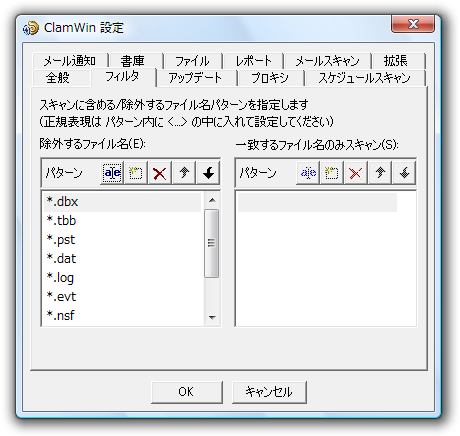Switch to the プロキシ tab
The height and width of the screenshot is (436, 460).
tap(270, 78)
